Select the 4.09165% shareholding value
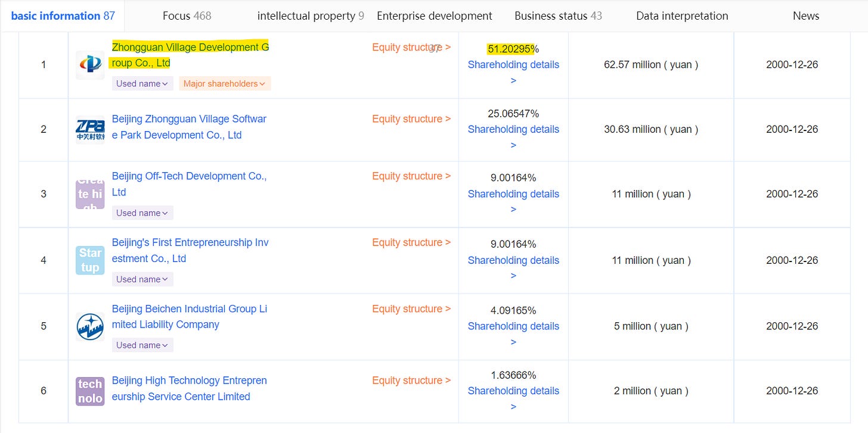This screenshot has height=433, width=868. coord(513,311)
